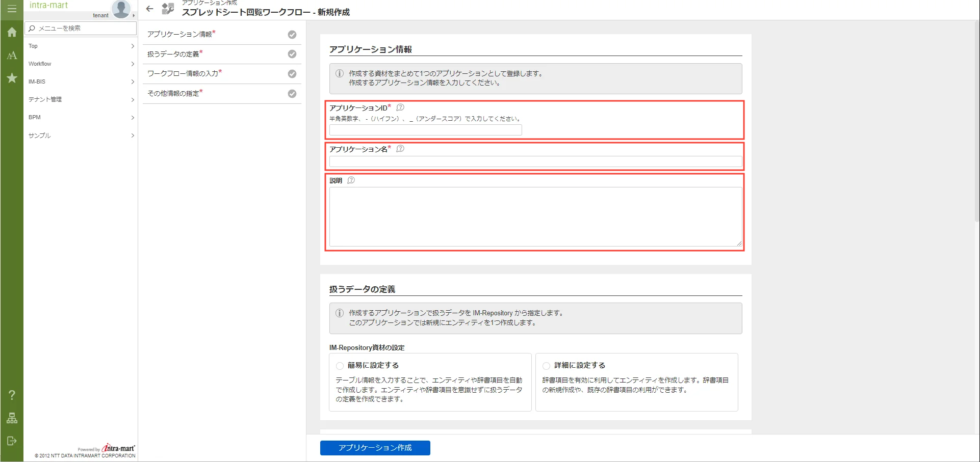Expand the テナント管理 menu entry
The image size is (980, 462).
coord(81,99)
